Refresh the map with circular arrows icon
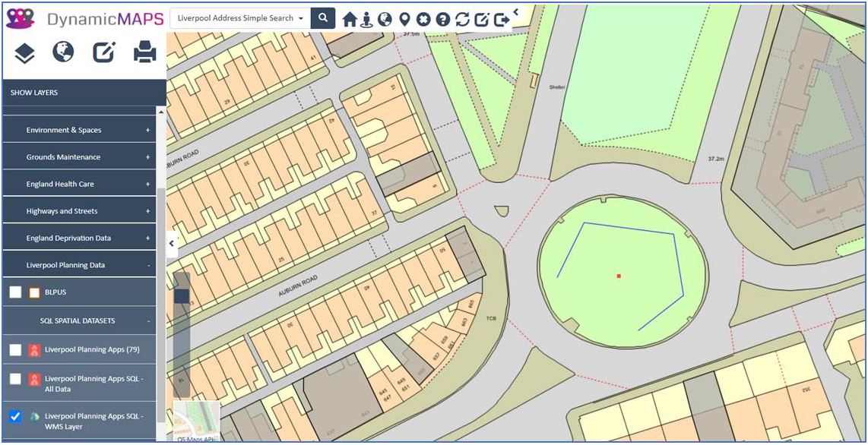The height and width of the screenshot is (445, 868). pyautogui.click(x=462, y=20)
